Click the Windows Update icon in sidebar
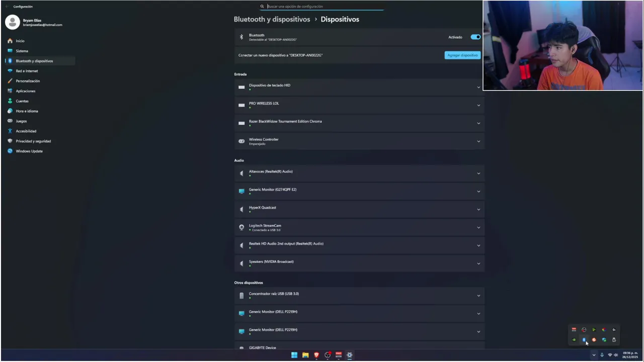Viewport: 644px width, 362px height. click(x=10, y=151)
